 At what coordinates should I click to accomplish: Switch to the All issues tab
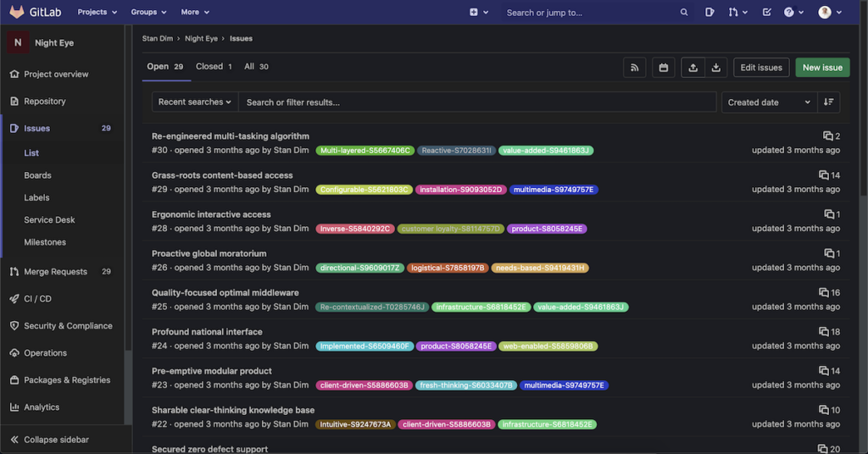point(256,67)
